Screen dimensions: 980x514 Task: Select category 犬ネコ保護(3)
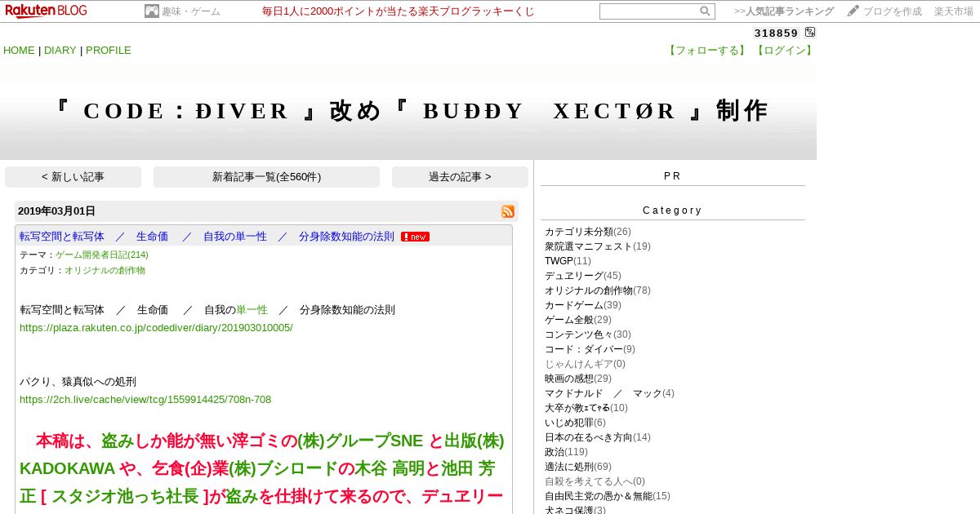pos(575,510)
